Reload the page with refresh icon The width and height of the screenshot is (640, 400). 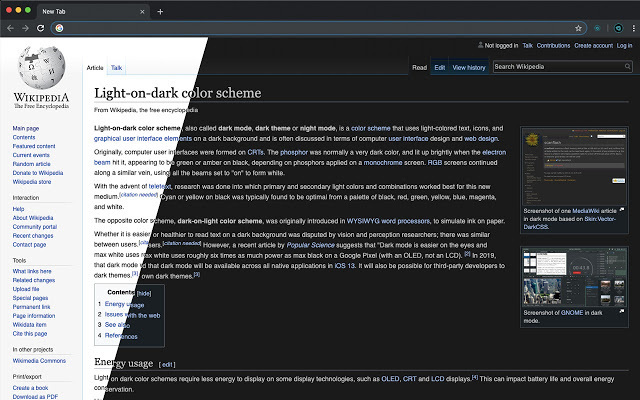[x=40, y=28]
